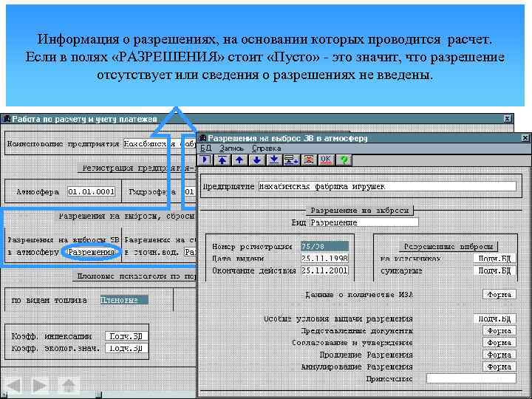Open Форма for Представленные документы
Screen dimensions: 532x399
(x=499, y=331)
